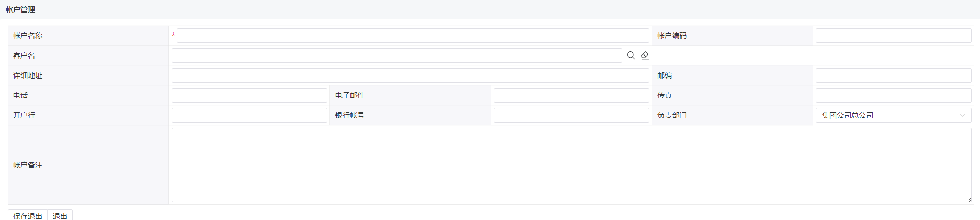Click the 退出 button

coord(60,215)
